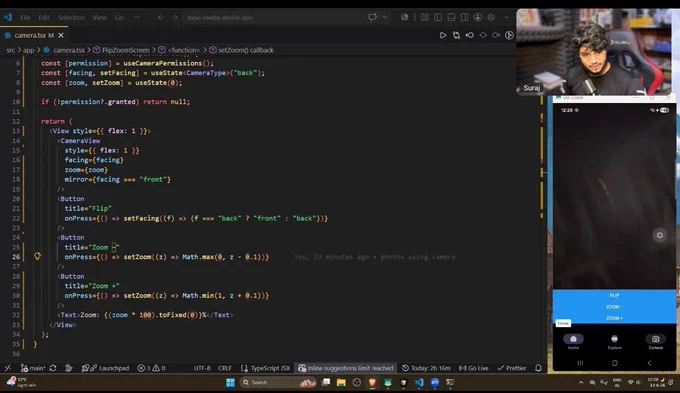This screenshot has height=393, width=680.
Task: Synchronize changes with the sync icon
Action: point(53,368)
